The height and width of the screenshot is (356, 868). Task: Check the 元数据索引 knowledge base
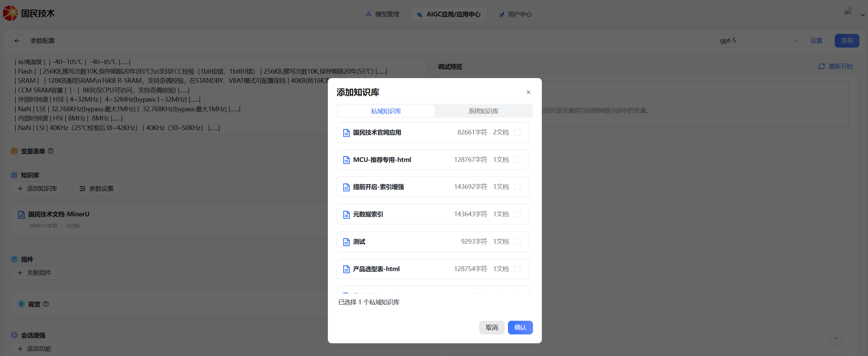517,214
